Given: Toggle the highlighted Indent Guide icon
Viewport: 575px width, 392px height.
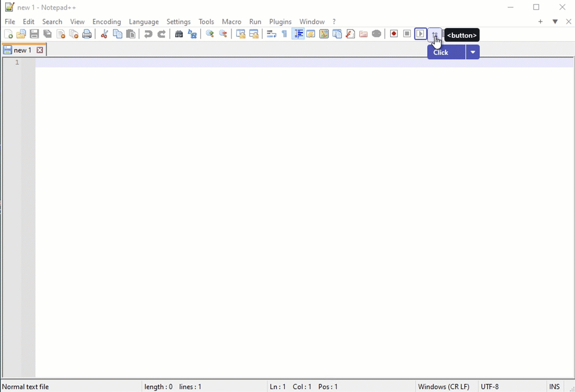Looking at the screenshot, I should click(298, 34).
